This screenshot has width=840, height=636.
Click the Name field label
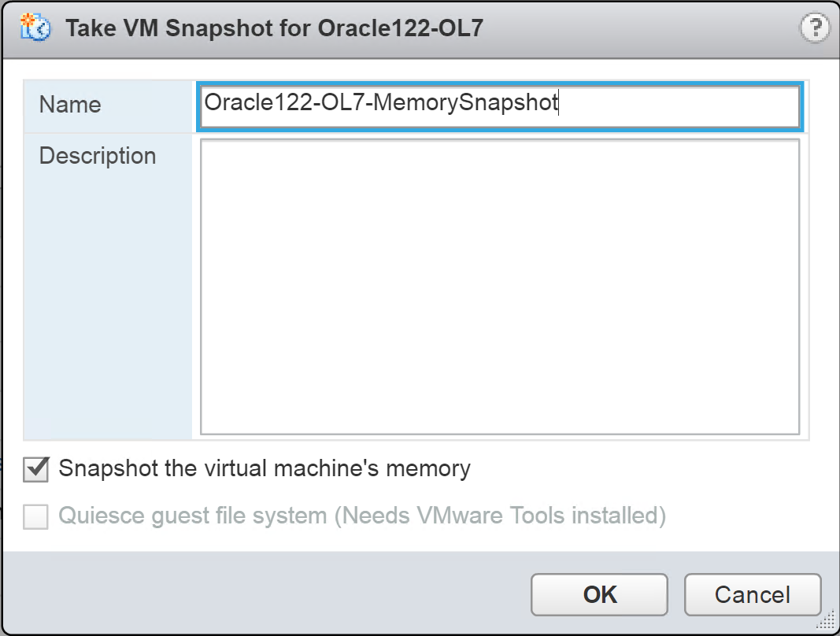[70, 105]
